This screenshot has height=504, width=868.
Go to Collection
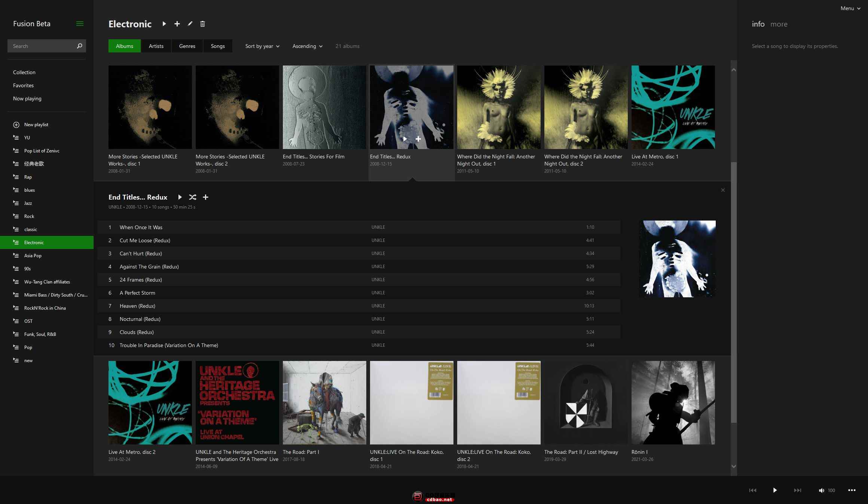tap(24, 72)
